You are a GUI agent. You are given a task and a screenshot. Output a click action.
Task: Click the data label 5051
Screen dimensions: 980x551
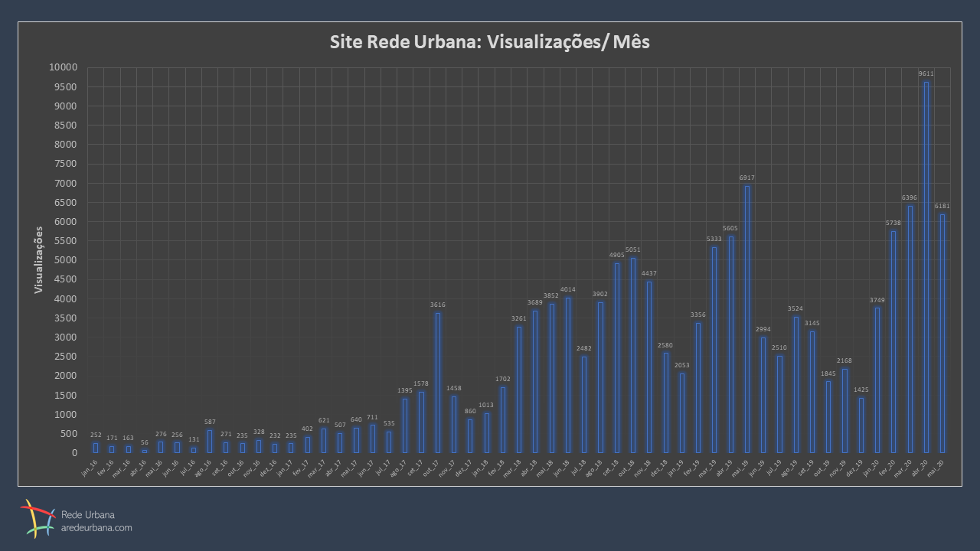pyautogui.click(x=633, y=249)
